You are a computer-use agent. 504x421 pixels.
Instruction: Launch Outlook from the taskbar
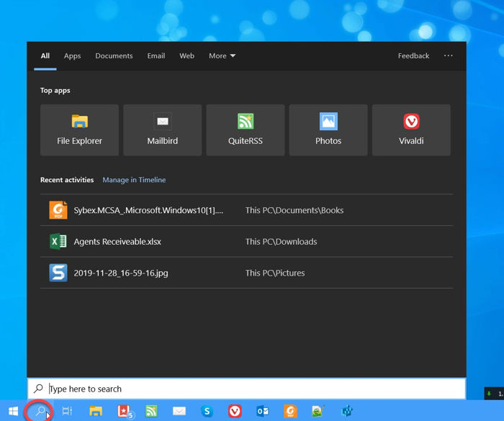coord(263,411)
